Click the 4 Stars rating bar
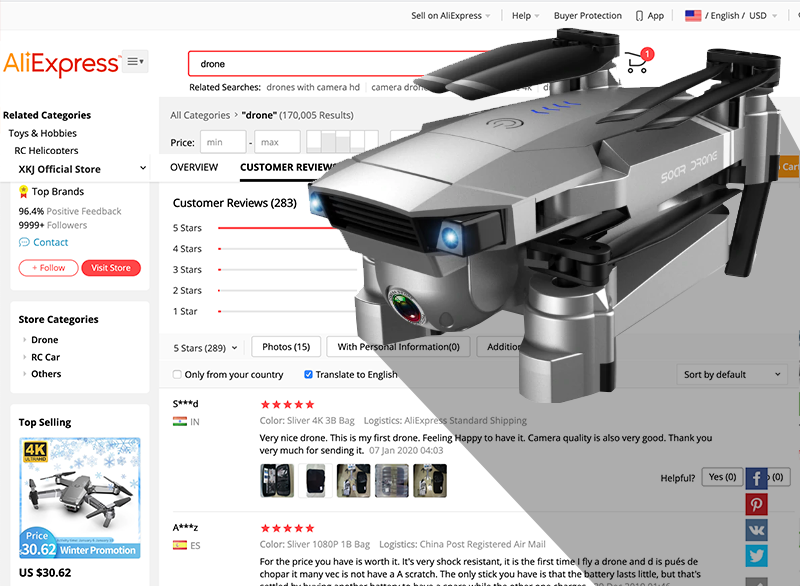800x586 pixels. point(286,249)
